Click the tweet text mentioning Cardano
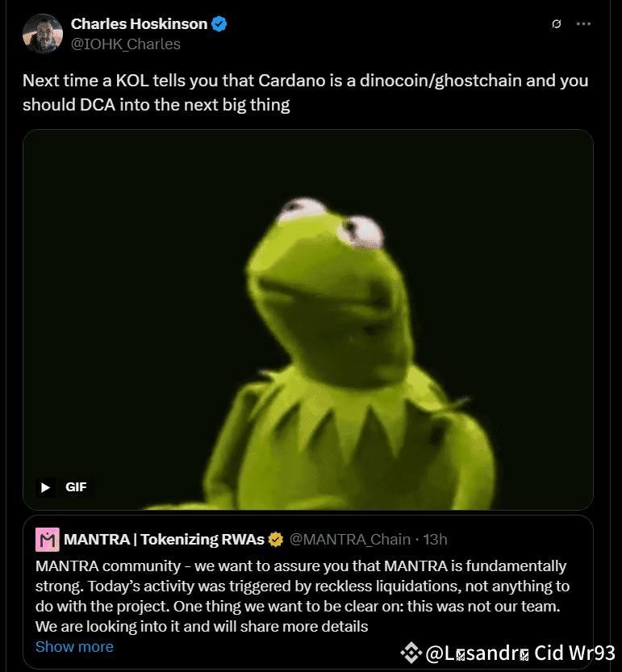The width and height of the screenshot is (622, 672). (x=305, y=93)
